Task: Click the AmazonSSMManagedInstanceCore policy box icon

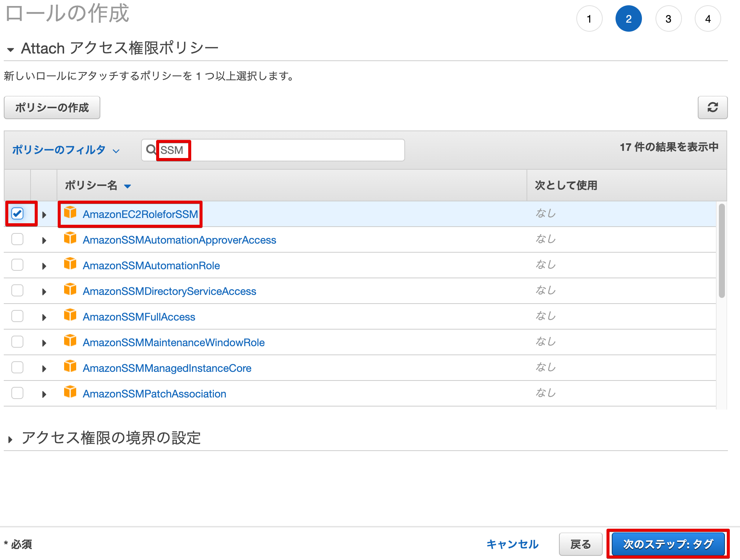Action: (x=70, y=367)
